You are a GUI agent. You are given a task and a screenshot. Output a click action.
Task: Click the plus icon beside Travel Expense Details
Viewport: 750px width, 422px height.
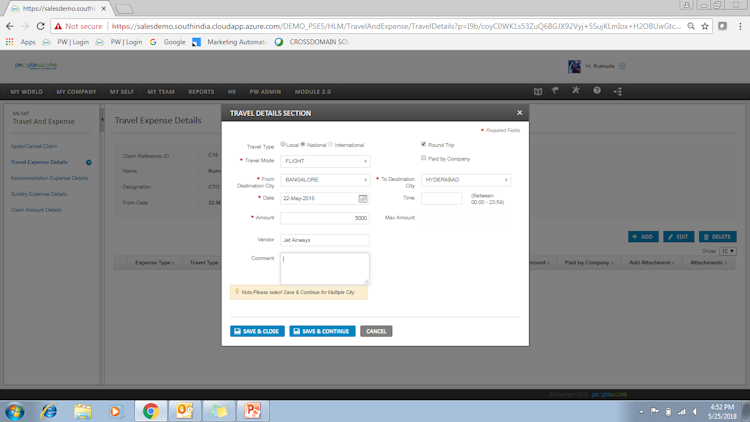[88, 163]
